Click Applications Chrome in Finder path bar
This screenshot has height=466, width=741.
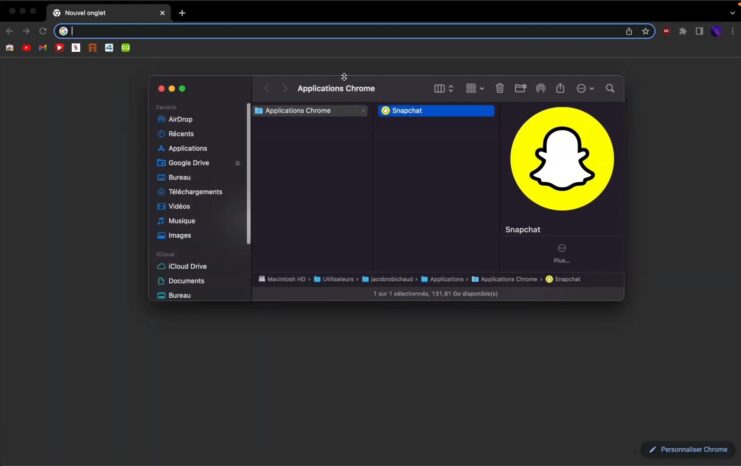point(505,279)
